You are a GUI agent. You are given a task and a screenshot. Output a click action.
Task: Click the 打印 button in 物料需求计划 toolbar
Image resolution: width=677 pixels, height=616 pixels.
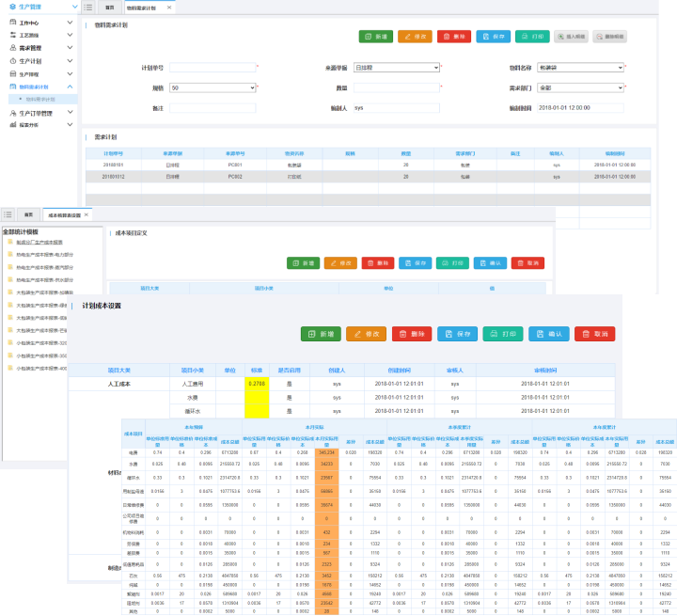(x=532, y=37)
